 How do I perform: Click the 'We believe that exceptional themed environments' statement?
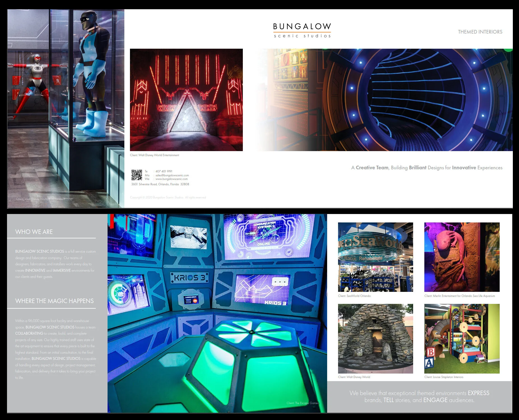[419, 396]
